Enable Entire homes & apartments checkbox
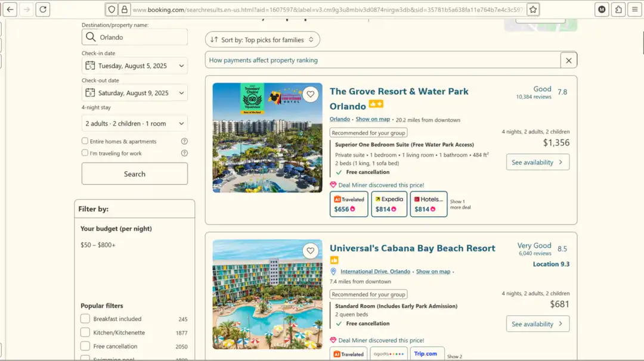The width and height of the screenshot is (644, 361). (x=85, y=141)
